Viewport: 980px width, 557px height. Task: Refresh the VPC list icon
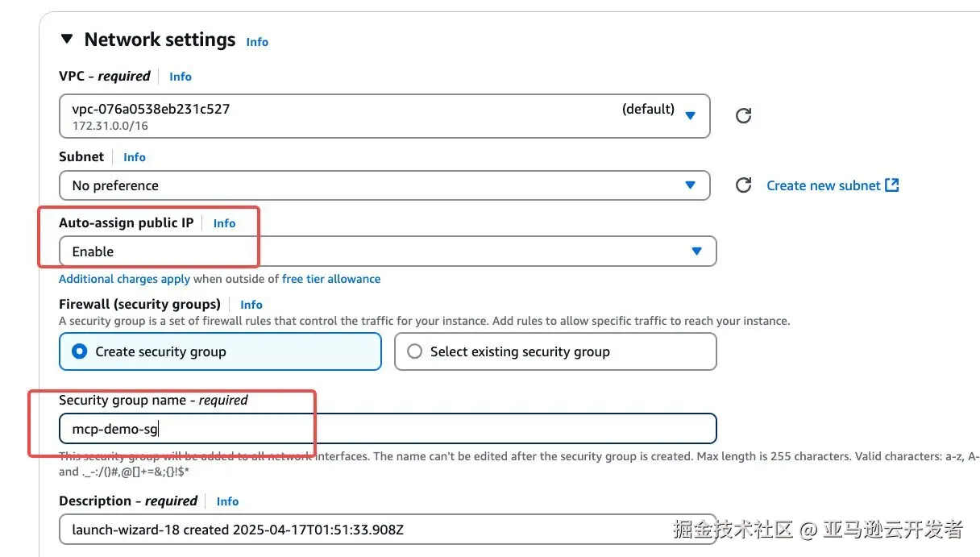pyautogui.click(x=743, y=116)
